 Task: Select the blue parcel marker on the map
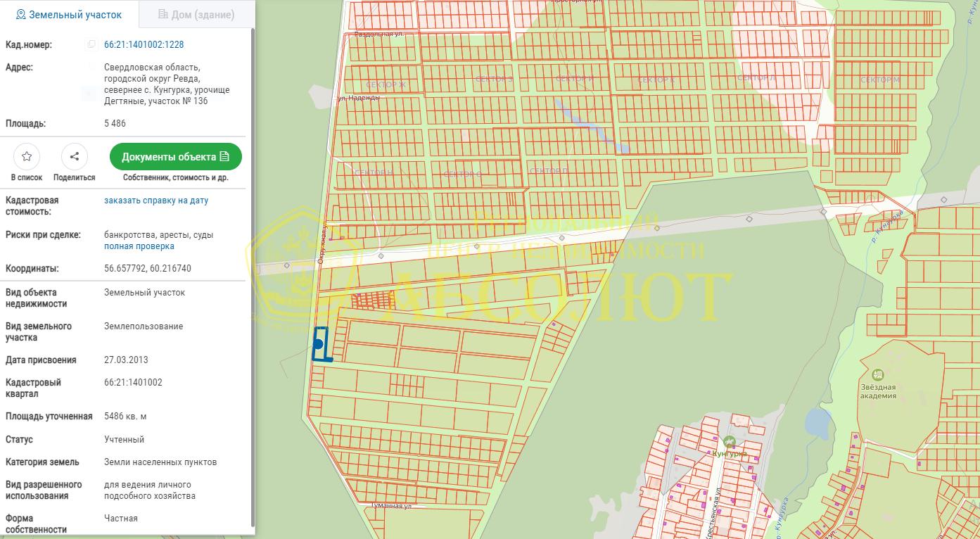319,344
